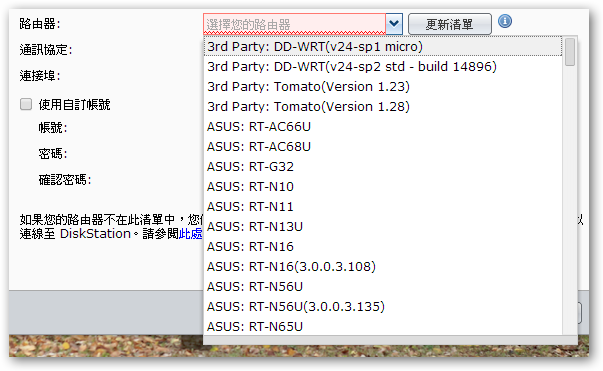Choose the plain ASUS: RT-N56U entry
Image resolution: width=603 pixels, height=371 pixels.
coord(383,286)
